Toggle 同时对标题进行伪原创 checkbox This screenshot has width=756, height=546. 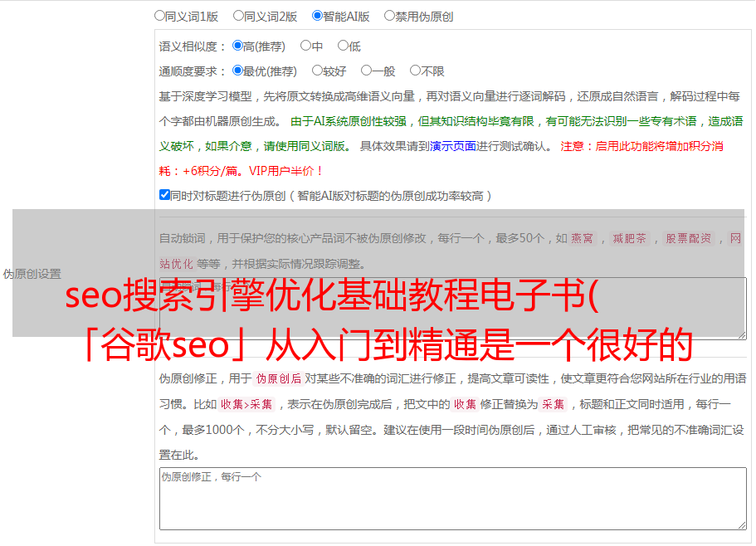[x=164, y=195]
